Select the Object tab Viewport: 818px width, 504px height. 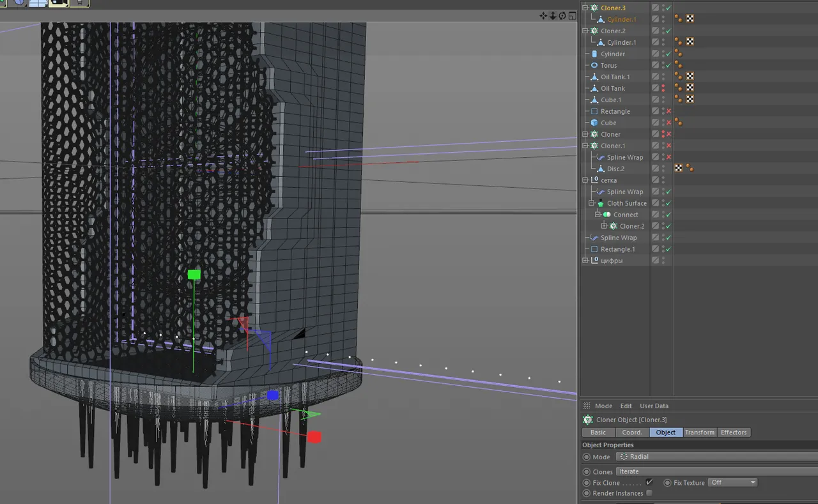point(666,432)
